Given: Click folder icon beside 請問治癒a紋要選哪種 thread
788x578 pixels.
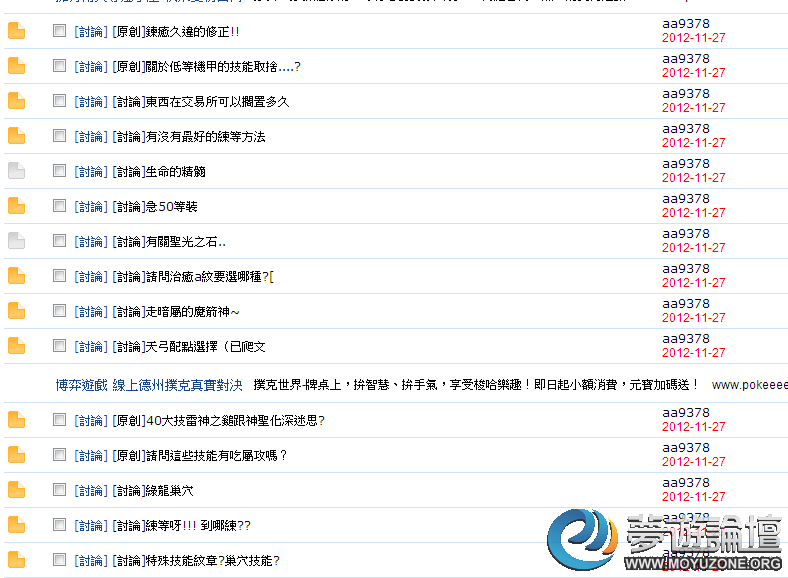Looking at the screenshot, I should [17, 276].
